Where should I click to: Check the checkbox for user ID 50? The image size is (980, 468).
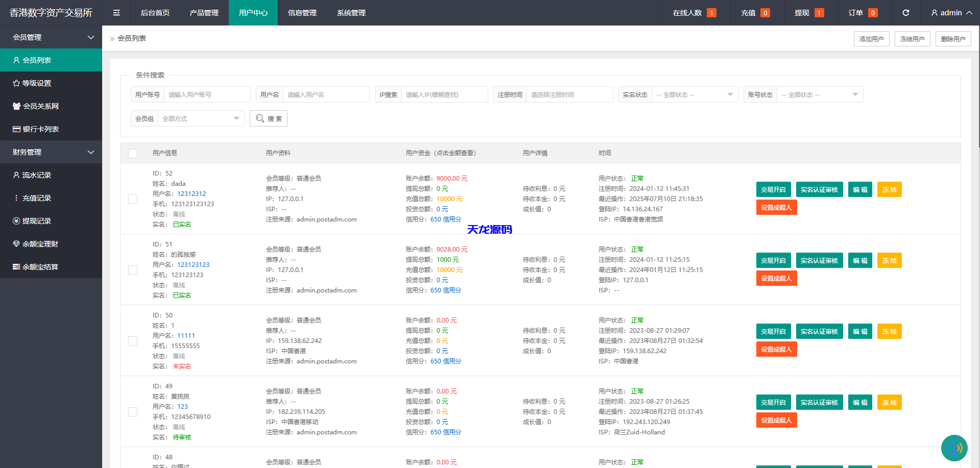coord(133,341)
